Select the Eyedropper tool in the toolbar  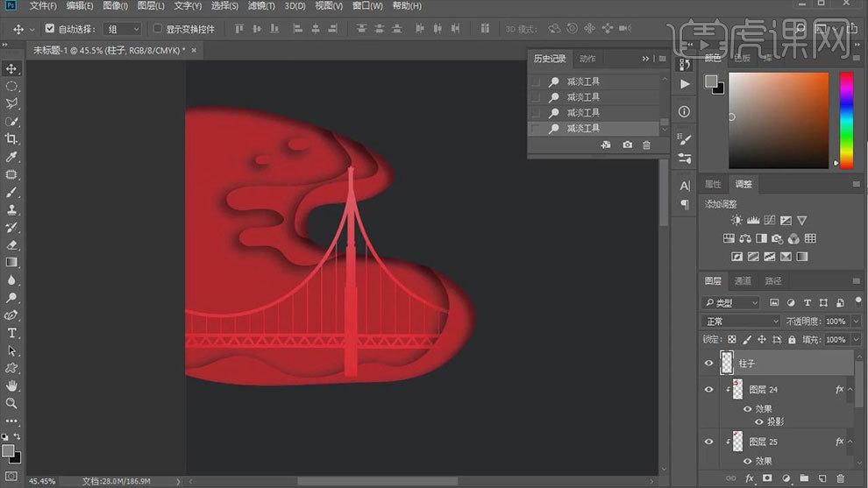point(11,157)
